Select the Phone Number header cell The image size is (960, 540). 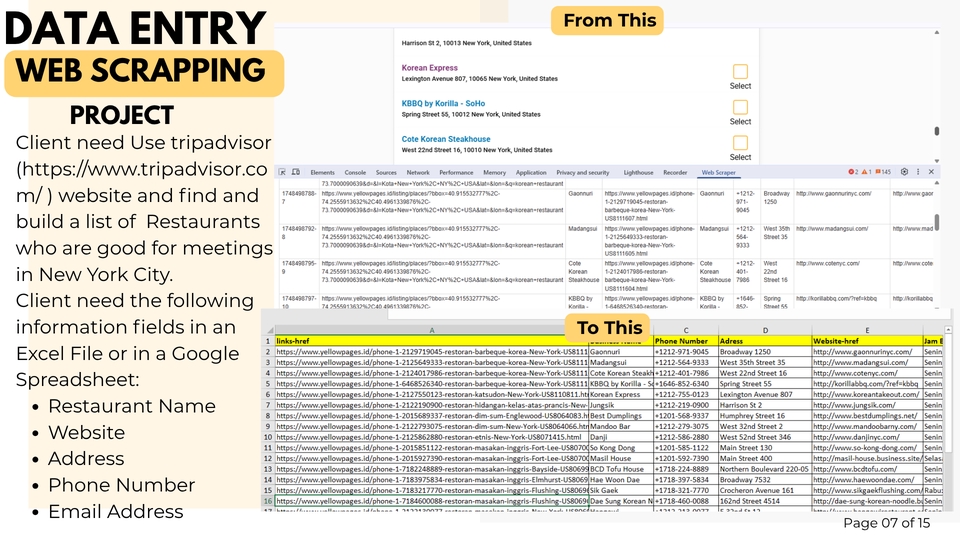tap(686, 341)
